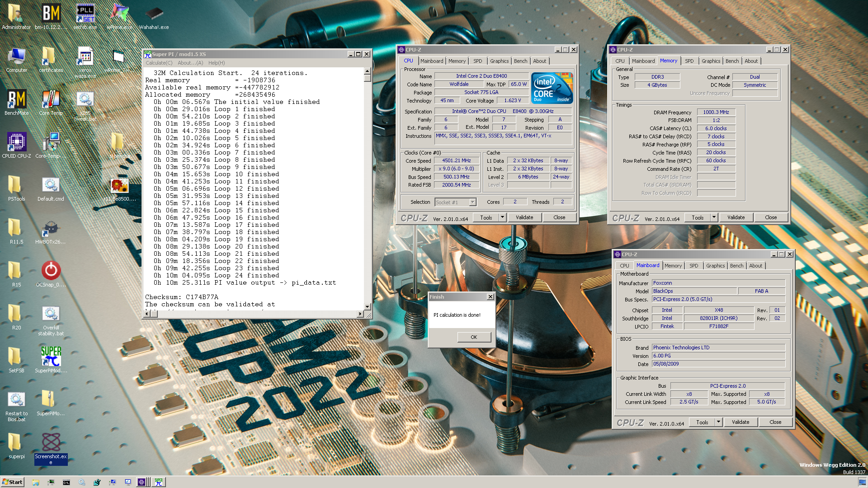Click Close button in CPU-Z Mainboard window
The width and height of the screenshot is (868, 488).
click(775, 422)
